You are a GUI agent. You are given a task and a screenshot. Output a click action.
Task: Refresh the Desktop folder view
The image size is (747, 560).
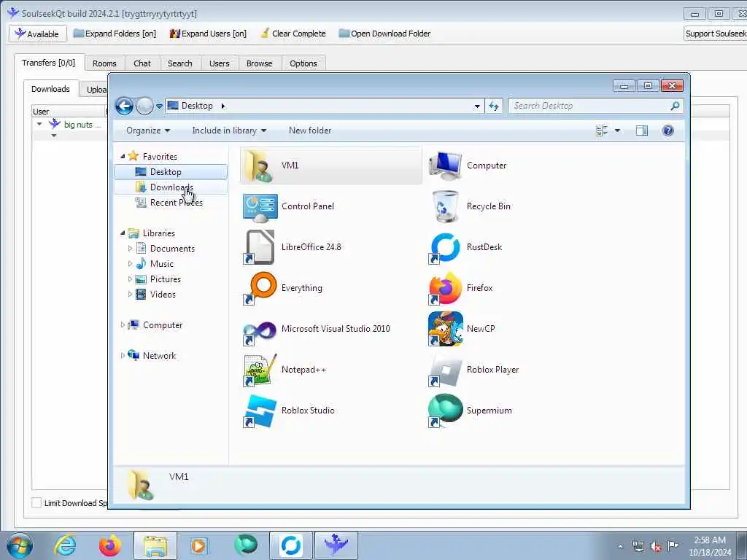(x=494, y=106)
